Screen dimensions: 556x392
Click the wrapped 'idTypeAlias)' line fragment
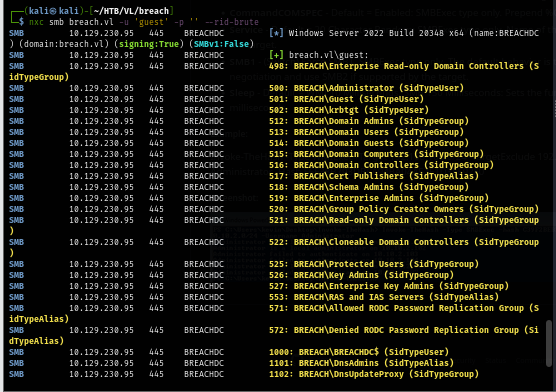click(39, 319)
